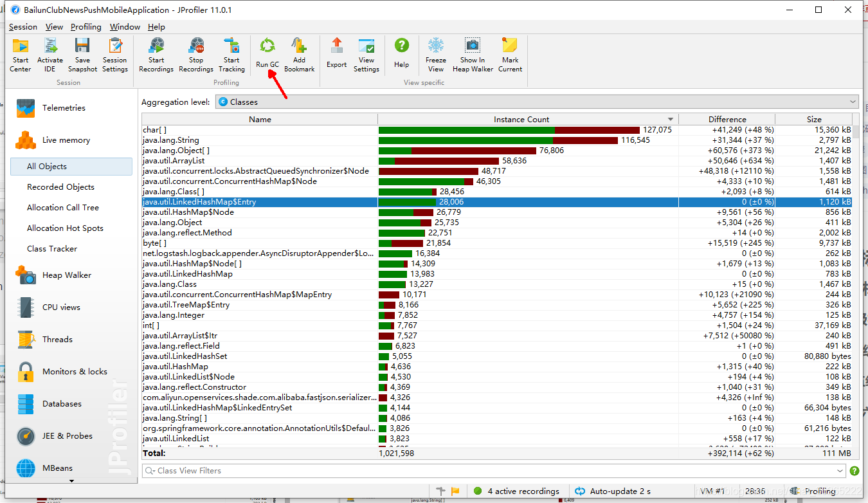Open the toolbar Help
The width and height of the screenshot is (868, 503).
point(402,53)
